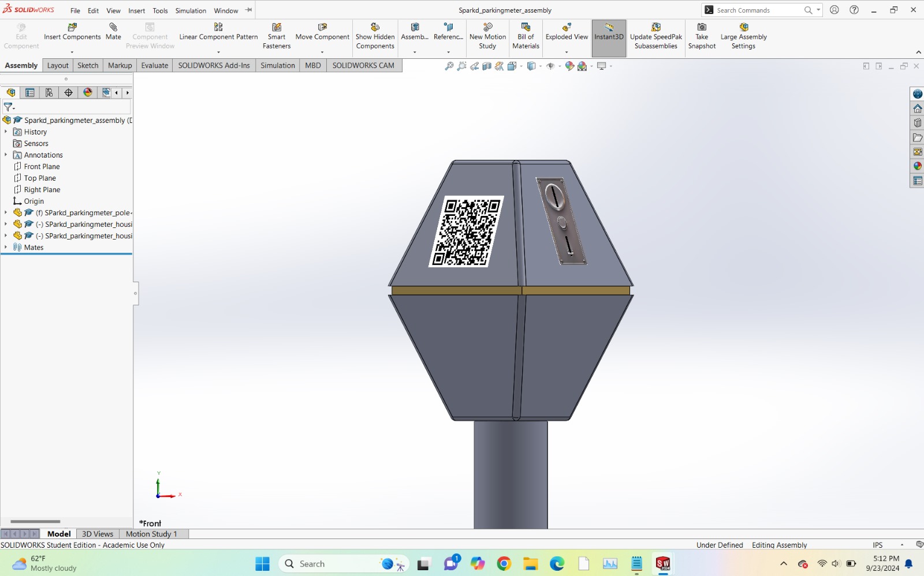Open the Reference Geometry dropdown
The image size is (924, 576).
click(x=448, y=53)
